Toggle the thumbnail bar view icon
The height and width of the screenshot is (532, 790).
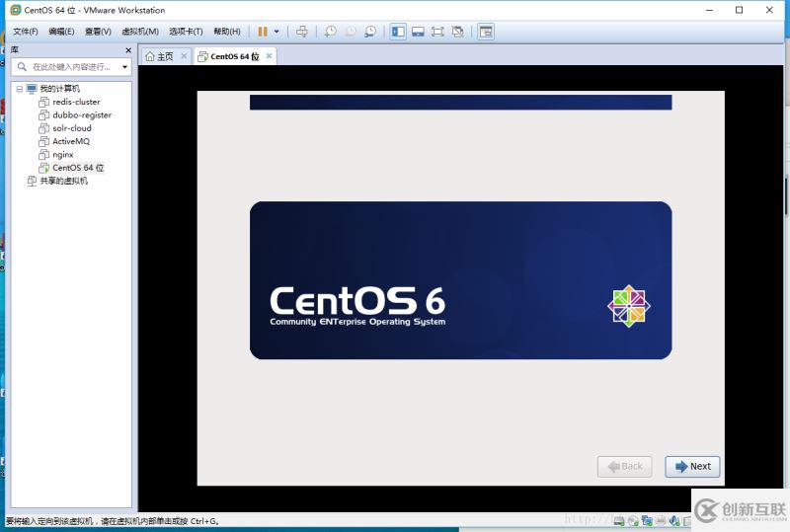(x=418, y=32)
